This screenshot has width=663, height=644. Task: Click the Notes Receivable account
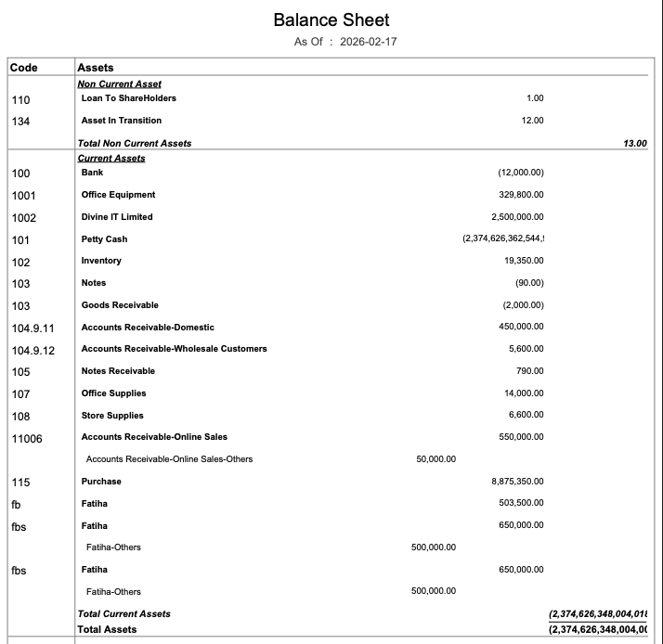click(x=118, y=371)
